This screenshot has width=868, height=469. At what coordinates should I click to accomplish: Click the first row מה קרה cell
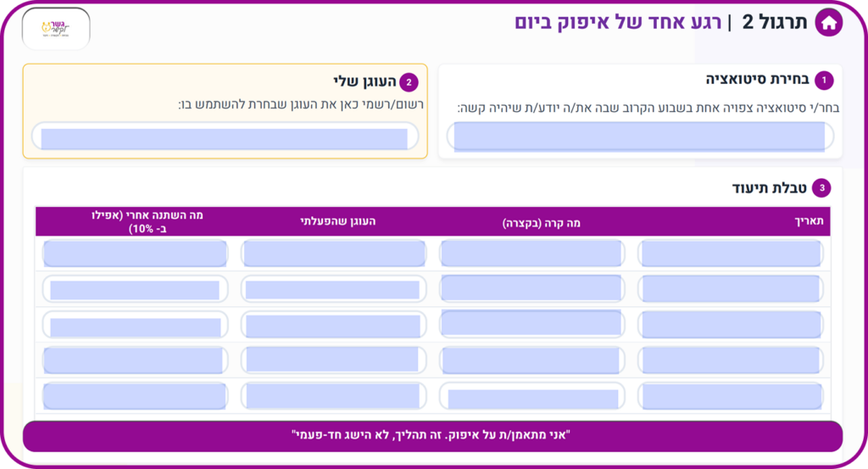(x=531, y=254)
